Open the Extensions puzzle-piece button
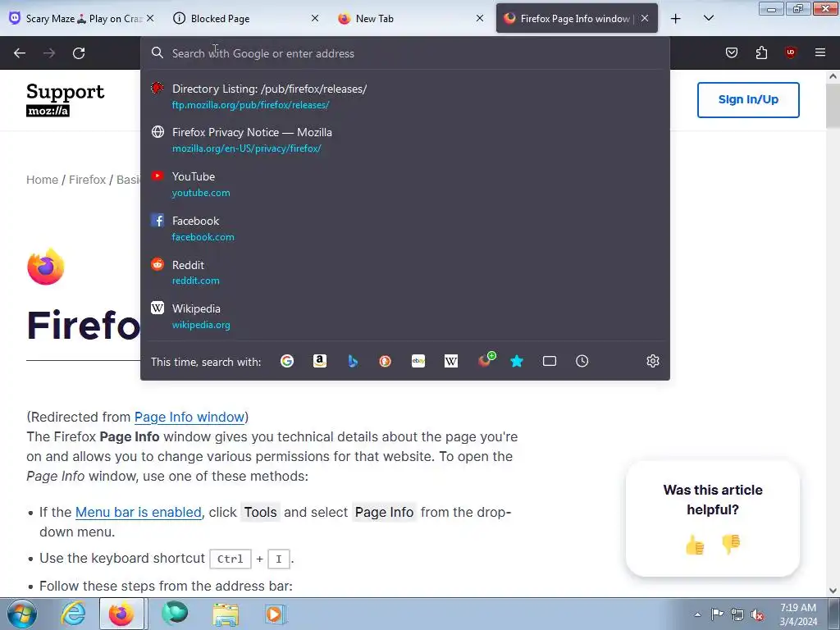The width and height of the screenshot is (840, 630). [761, 52]
